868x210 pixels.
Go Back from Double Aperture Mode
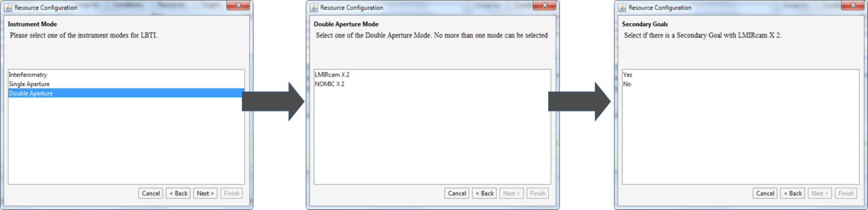coord(484,193)
